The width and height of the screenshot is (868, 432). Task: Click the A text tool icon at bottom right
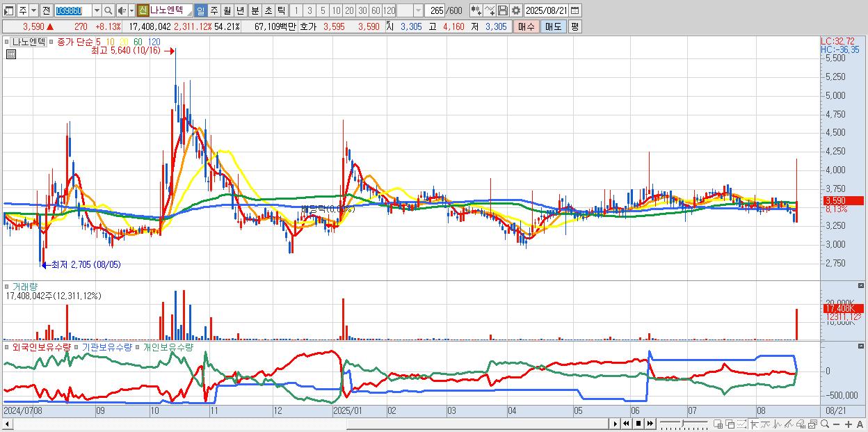[860, 424]
